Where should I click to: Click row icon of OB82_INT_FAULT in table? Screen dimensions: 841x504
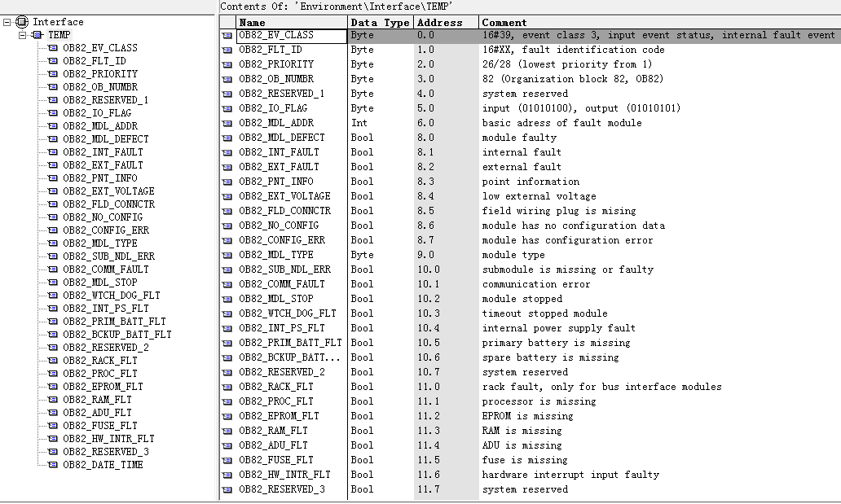pos(227,153)
